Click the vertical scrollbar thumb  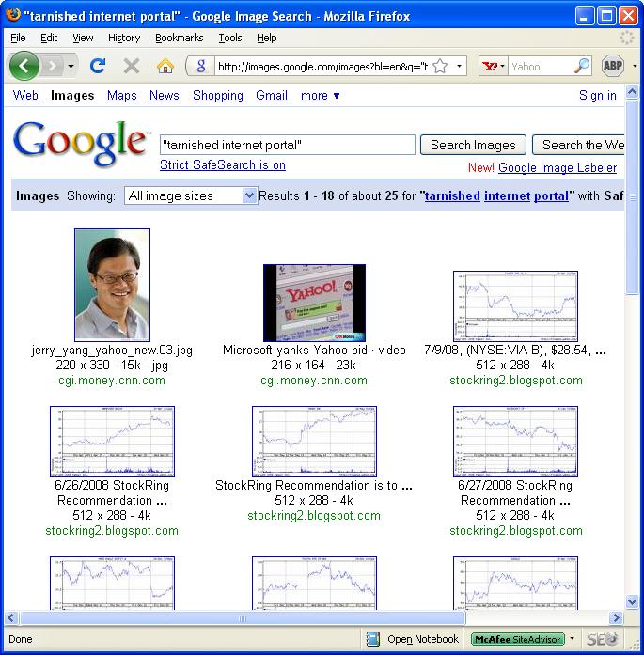click(632, 197)
